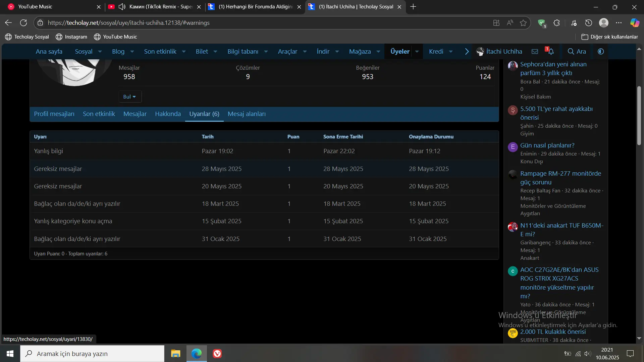
Task: Expand the İndir dropdown arrow
Action: coord(337,51)
